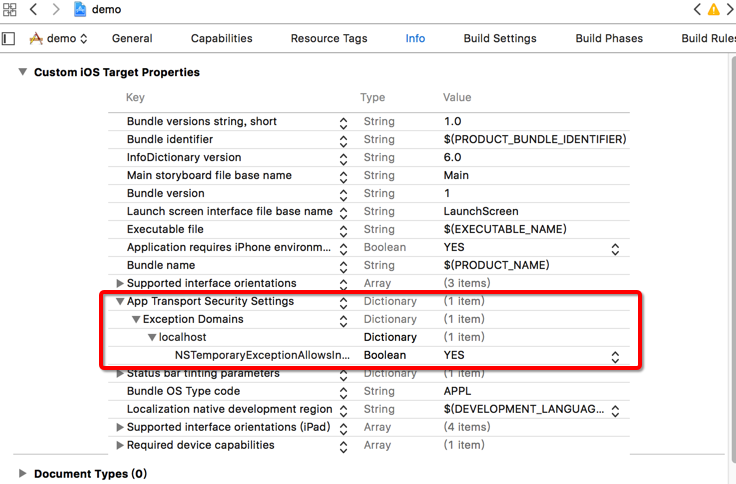Image resolution: width=736 pixels, height=484 pixels.
Task: Toggle the targets list sidebar icon
Action: pos(9,39)
